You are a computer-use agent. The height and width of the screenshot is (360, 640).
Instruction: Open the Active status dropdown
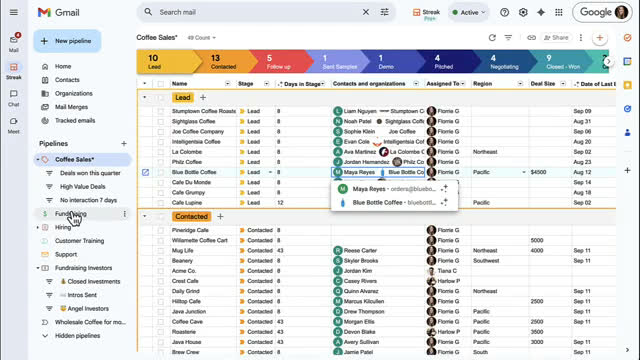click(x=469, y=13)
